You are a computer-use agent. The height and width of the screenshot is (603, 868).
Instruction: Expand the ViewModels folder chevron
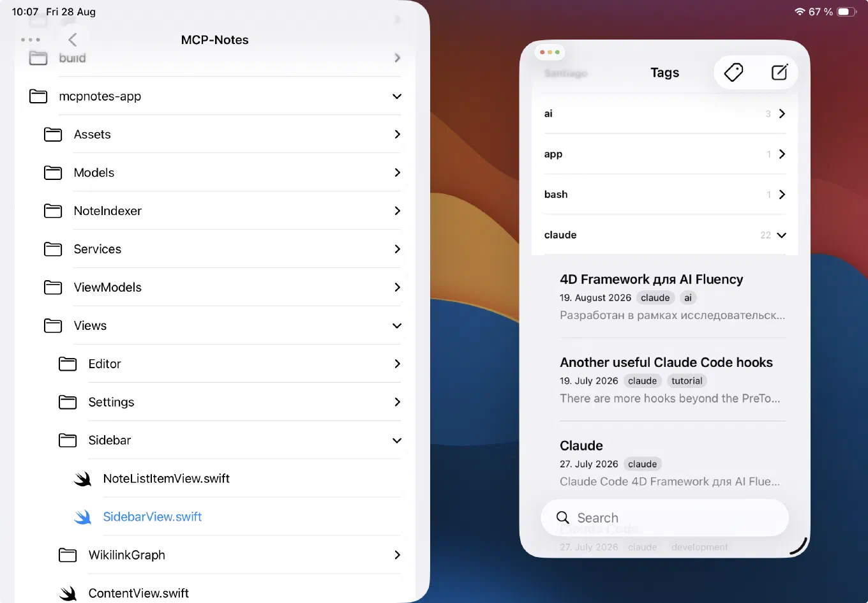[397, 288]
